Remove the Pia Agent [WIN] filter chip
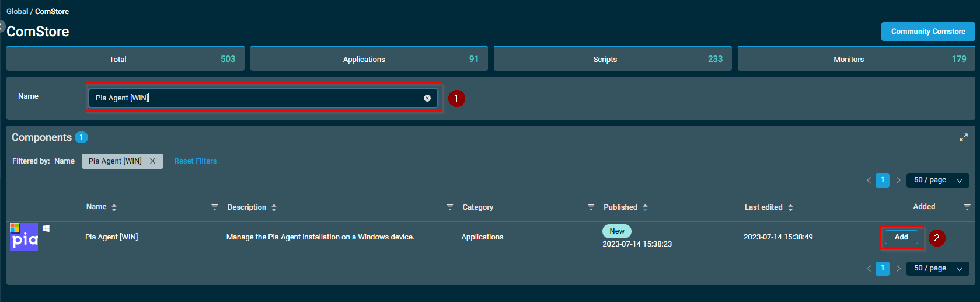 [x=152, y=161]
